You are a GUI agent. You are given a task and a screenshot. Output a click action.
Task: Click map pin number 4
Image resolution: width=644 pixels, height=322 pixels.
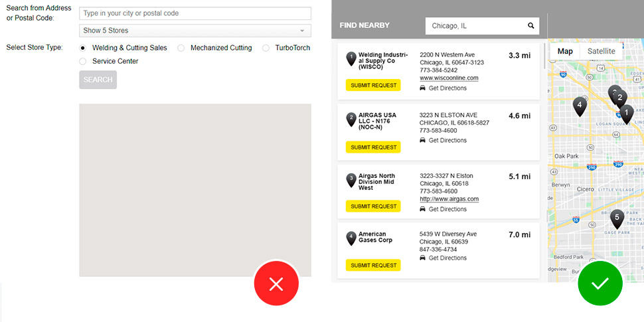click(580, 106)
